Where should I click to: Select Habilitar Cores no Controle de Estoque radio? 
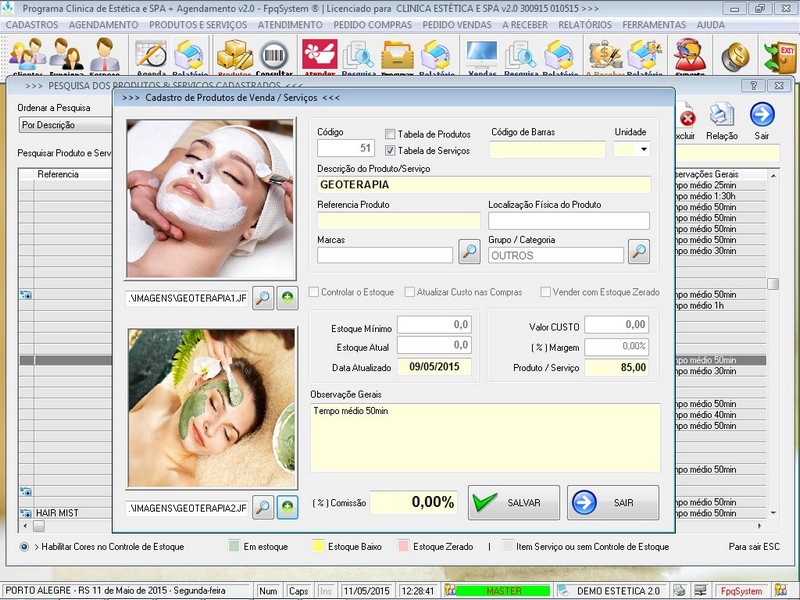25,547
